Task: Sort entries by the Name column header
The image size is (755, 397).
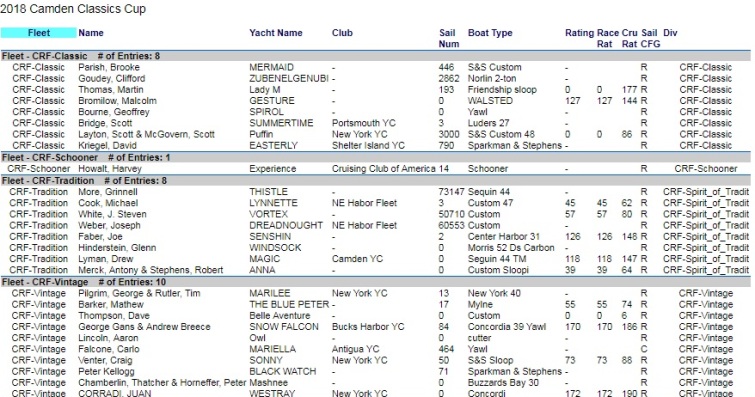Action: (x=91, y=33)
